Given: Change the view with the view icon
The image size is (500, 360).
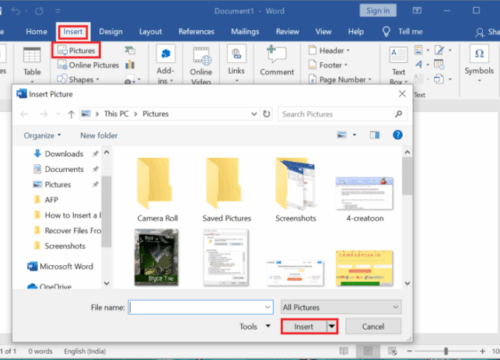Looking at the screenshot, I should tap(342, 135).
